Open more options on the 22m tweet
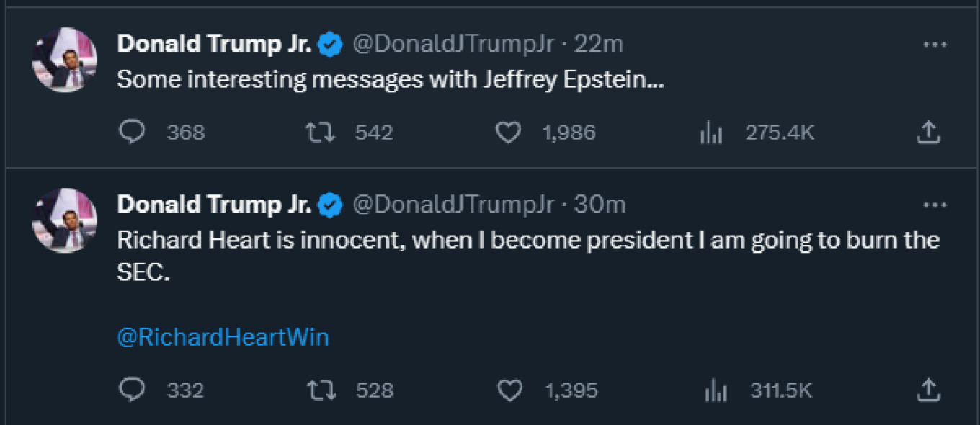Image resolution: width=980 pixels, height=425 pixels. click(x=935, y=45)
